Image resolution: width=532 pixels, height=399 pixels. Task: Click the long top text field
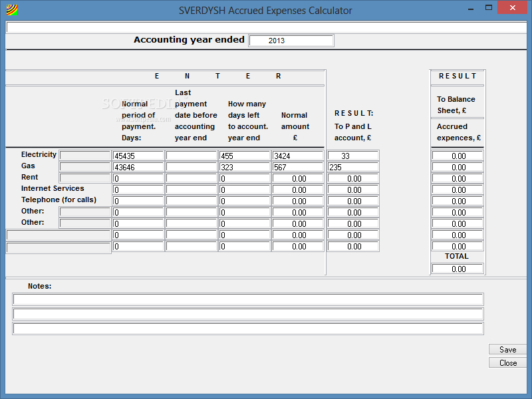[x=267, y=27]
